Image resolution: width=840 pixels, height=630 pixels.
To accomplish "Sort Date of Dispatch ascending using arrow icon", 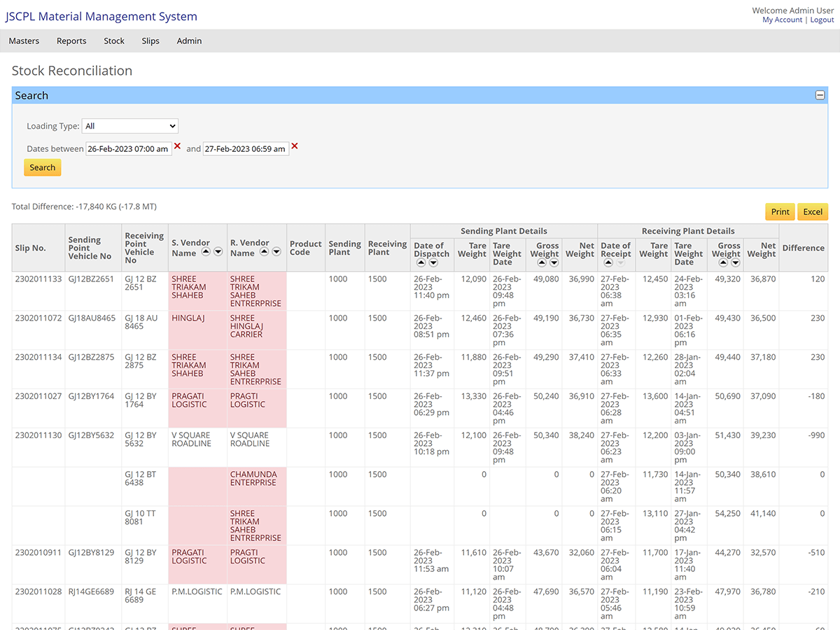I will (x=421, y=262).
